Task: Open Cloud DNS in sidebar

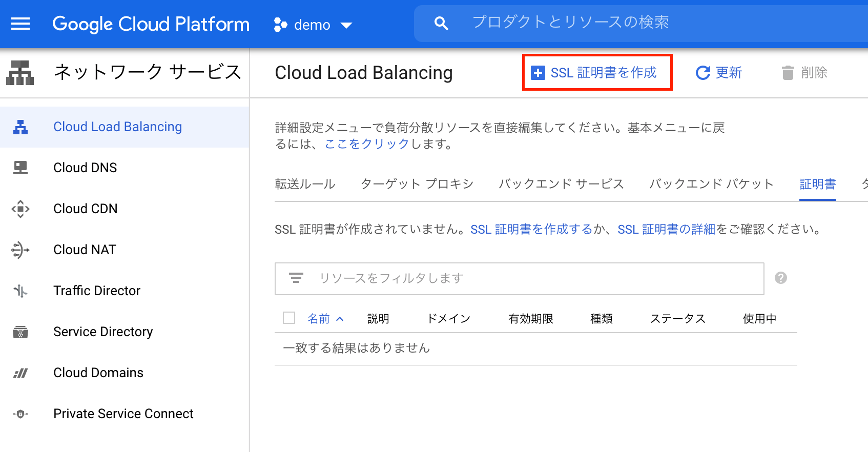Action: coord(125,168)
